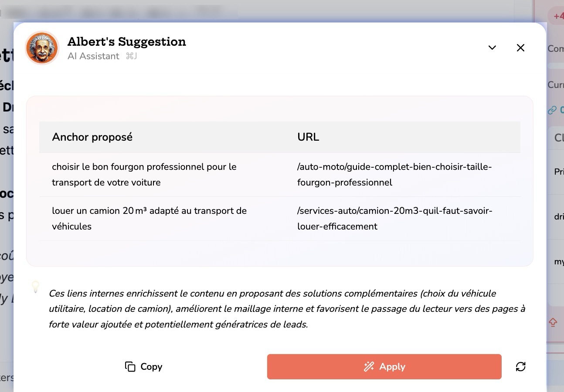564x392 pixels.
Task: Collapse Albert's Suggestion dialog with the chevron
Action: tap(492, 48)
